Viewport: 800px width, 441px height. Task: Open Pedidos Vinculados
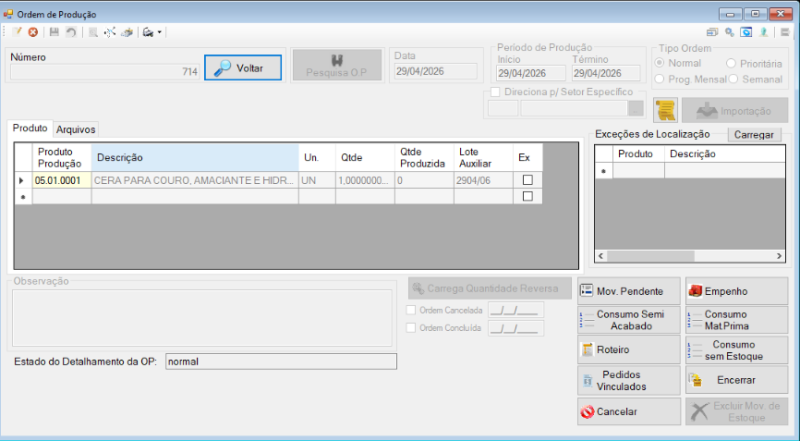tap(629, 380)
